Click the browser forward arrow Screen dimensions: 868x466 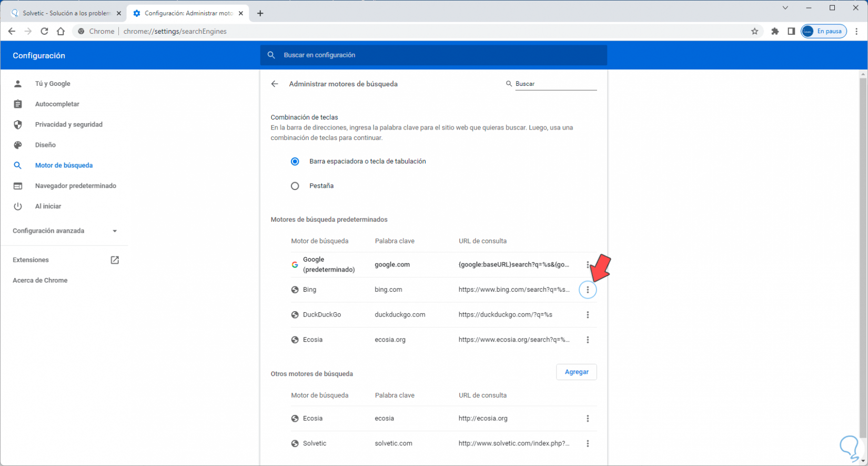click(28, 31)
